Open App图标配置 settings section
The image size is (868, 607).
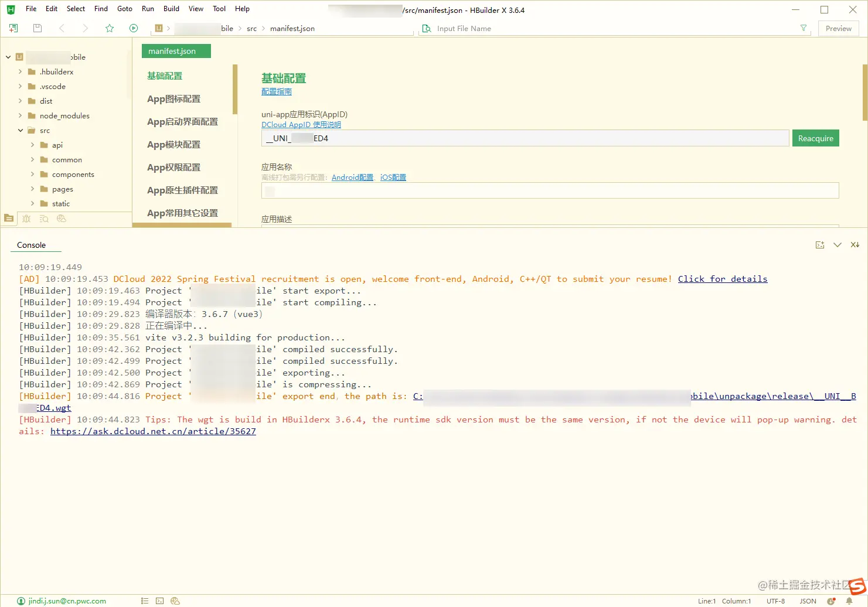pyautogui.click(x=173, y=99)
